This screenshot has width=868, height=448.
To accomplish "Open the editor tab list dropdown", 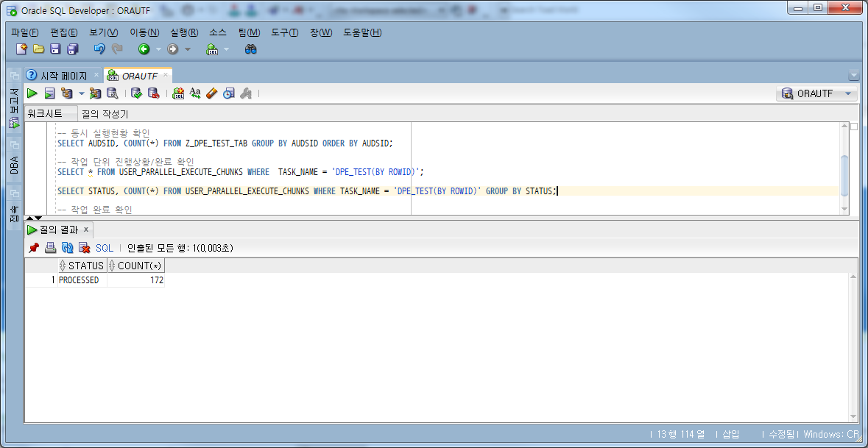I will click(x=853, y=76).
